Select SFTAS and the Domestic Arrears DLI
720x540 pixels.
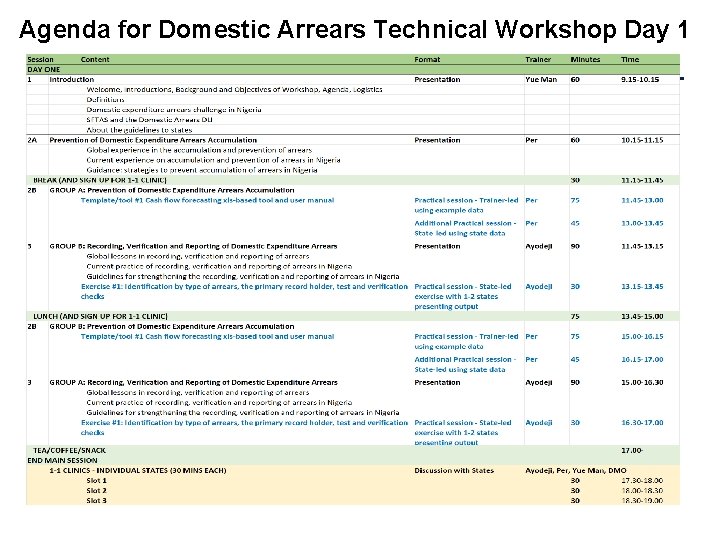[x=149, y=120]
